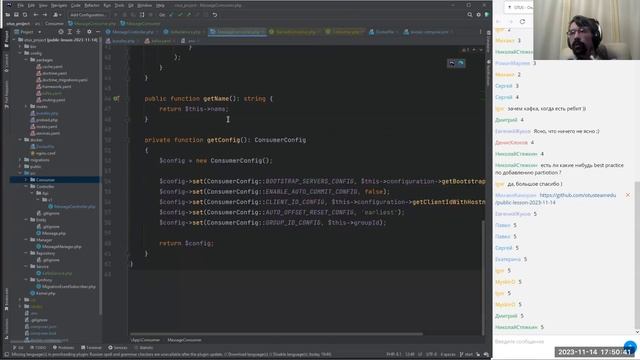Click the Back navigation arrow in IDE toolbar
The height and width of the screenshot is (360, 640).
[36, 15]
